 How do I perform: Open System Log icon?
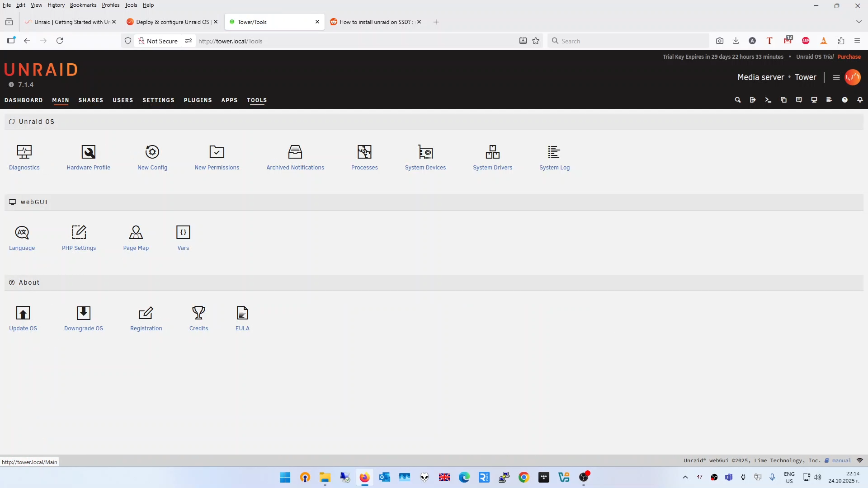[x=554, y=152]
